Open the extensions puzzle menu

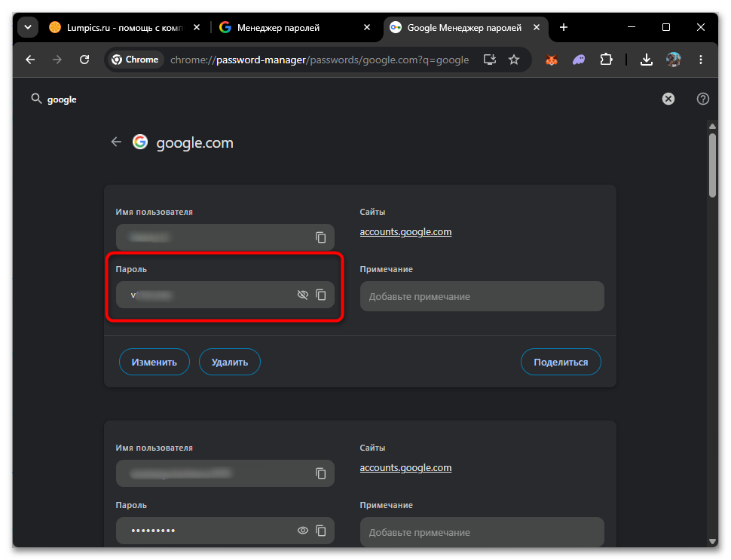(x=606, y=60)
